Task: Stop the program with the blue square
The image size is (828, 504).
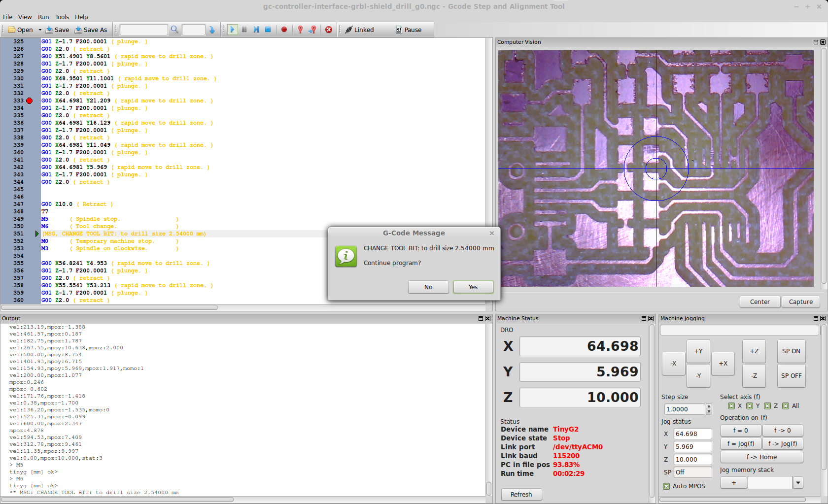Action: click(x=268, y=30)
